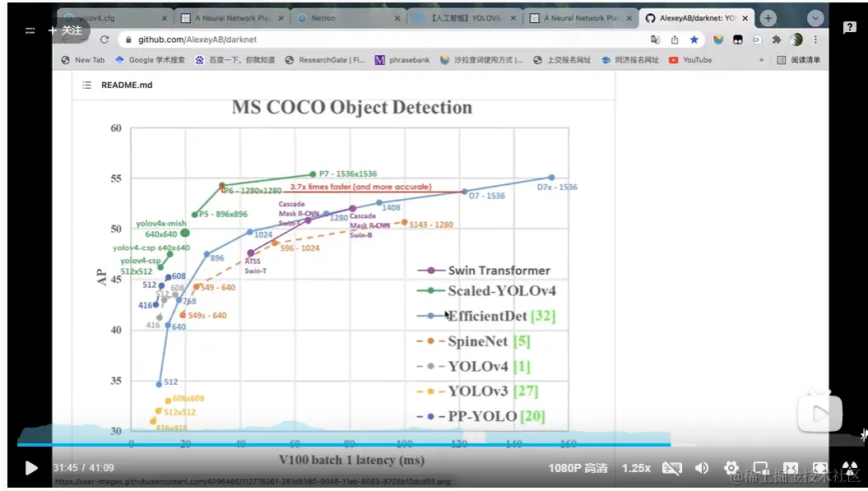
Task: Open Chrome three-dot menu
Action: click(815, 39)
